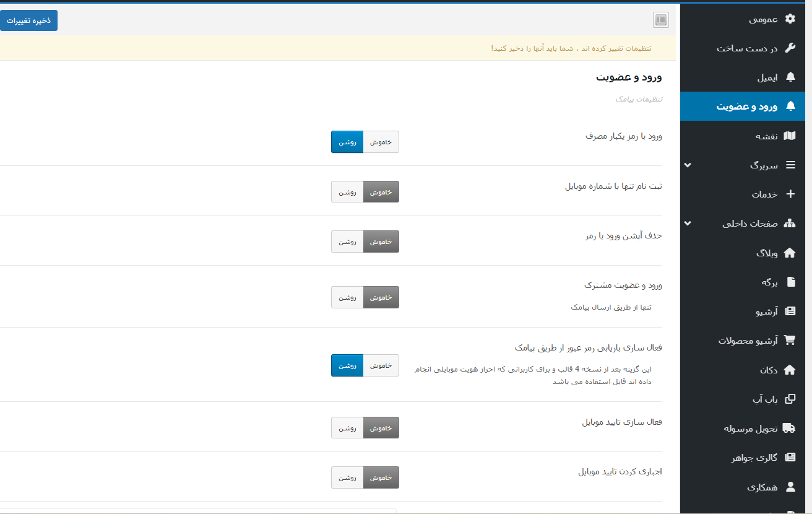Expand the سربرگ submenu chevron
Viewport: 812px width, 514px height.
point(688,165)
